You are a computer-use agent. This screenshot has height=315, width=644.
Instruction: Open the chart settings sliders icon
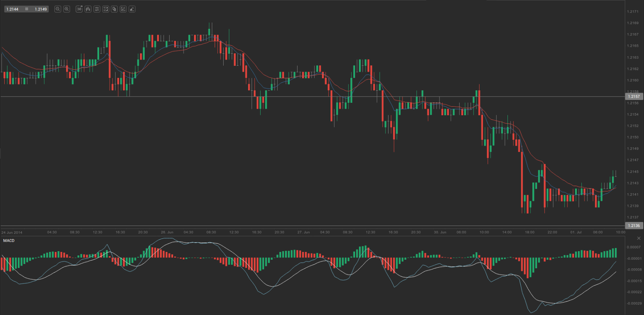tap(97, 9)
